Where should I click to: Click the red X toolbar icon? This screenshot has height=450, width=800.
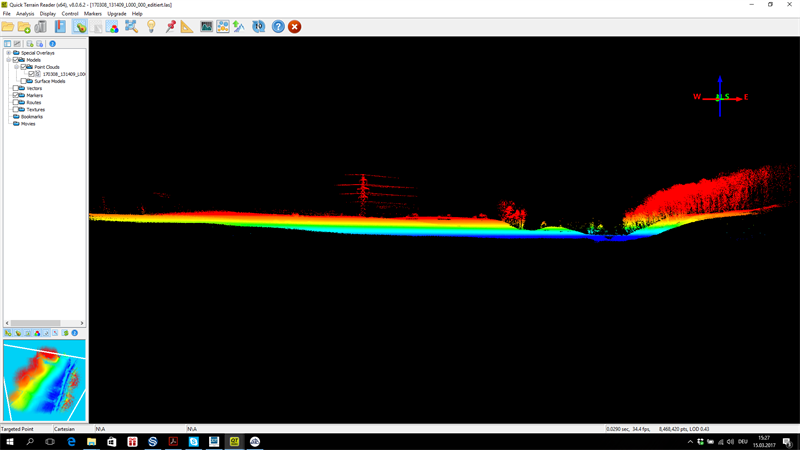coord(294,27)
